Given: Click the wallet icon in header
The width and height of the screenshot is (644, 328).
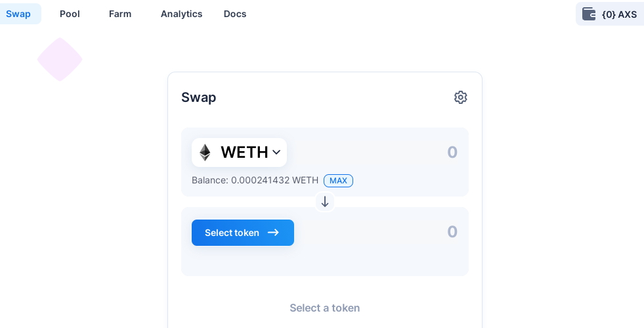Looking at the screenshot, I should click(x=589, y=14).
